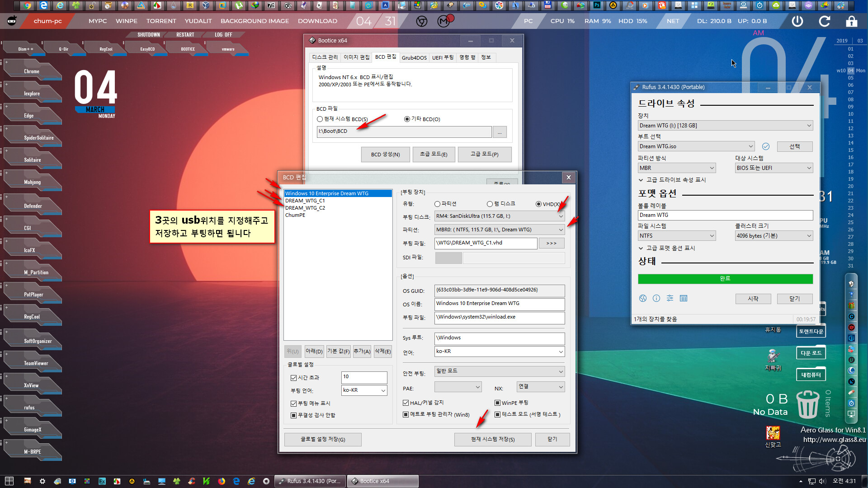Expand 고급 포맷 옵션 표시 in Rufus

click(x=667, y=248)
